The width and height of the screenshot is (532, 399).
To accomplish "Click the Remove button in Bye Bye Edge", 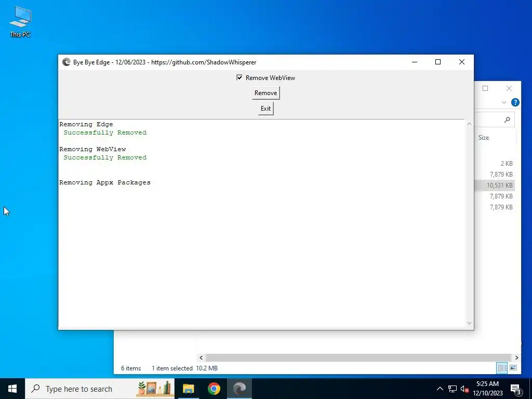I will [265, 93].
